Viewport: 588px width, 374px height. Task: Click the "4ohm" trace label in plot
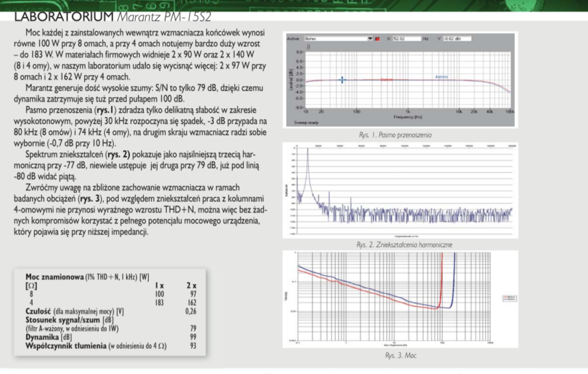442,77
